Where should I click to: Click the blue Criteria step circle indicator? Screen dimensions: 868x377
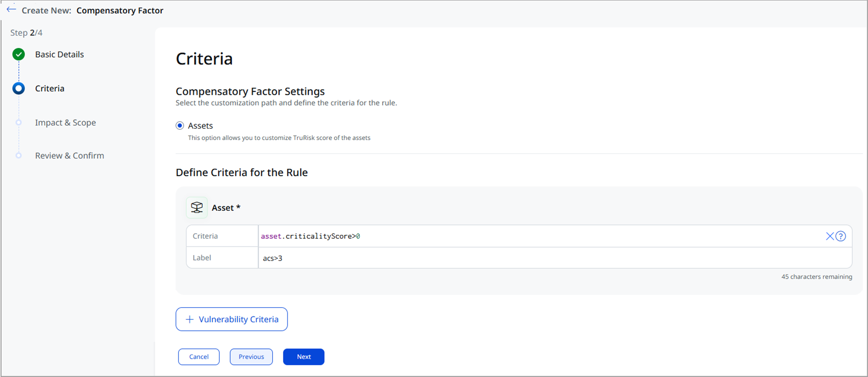tap(19, 89)
